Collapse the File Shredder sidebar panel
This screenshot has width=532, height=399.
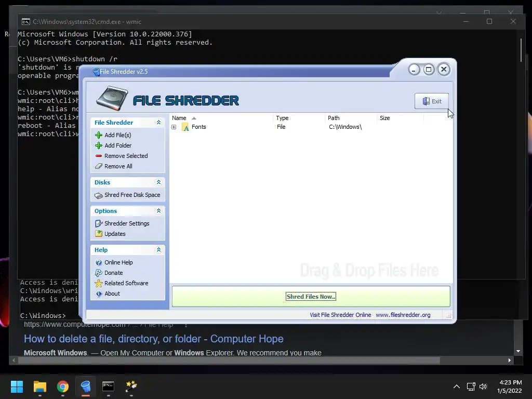tap(158, 123)
